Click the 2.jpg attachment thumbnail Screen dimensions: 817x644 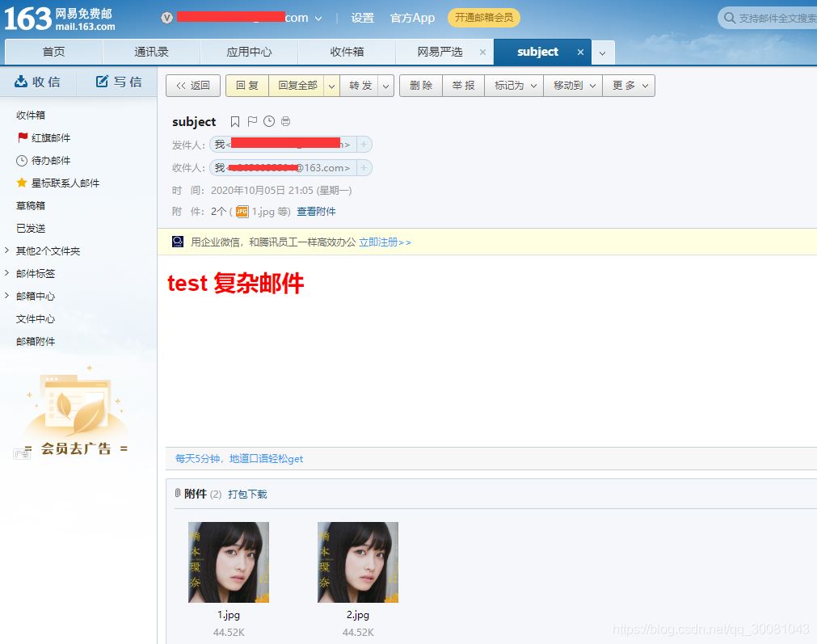pos(357,562)
